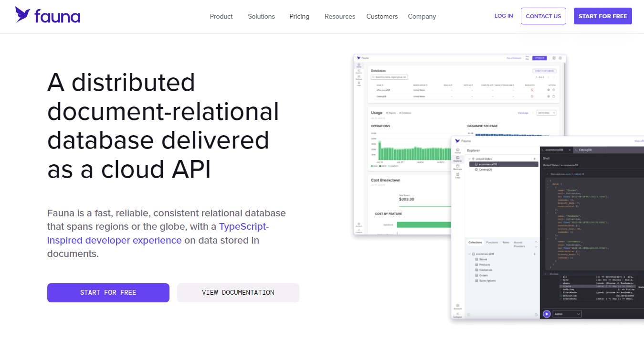
Task: Click the Fauna bird logo in header
Action: point(23,15)
